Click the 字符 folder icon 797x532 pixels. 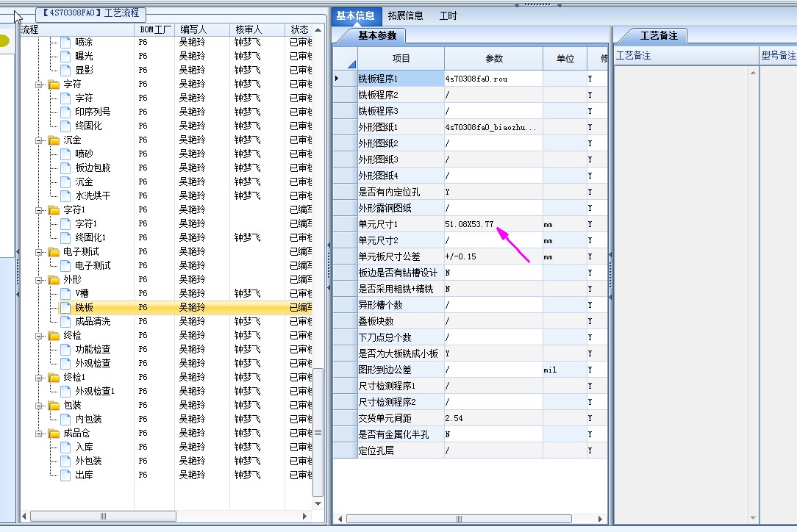point(54,85)
